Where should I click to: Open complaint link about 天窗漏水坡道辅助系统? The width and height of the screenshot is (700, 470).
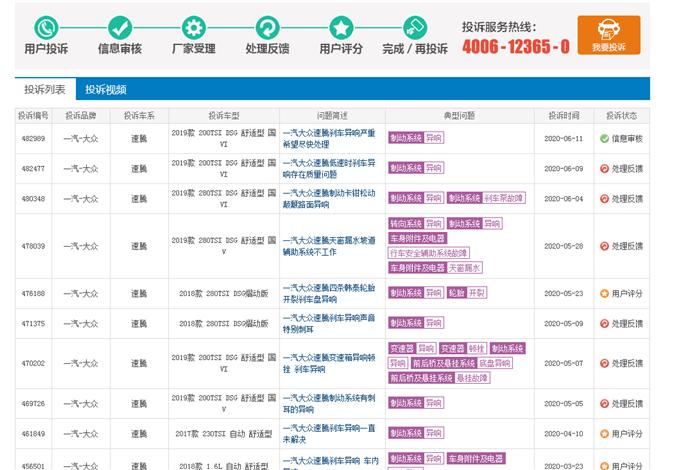point(329,246)
